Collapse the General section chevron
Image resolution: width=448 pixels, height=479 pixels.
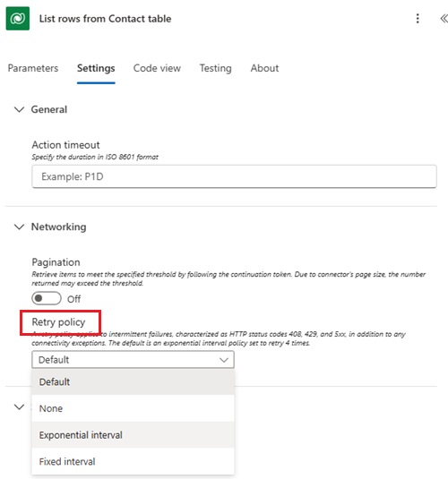20,109
